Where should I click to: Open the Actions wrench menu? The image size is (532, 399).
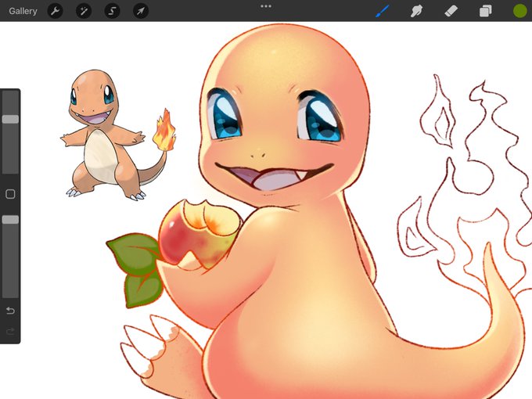click(x=55, y=11)
